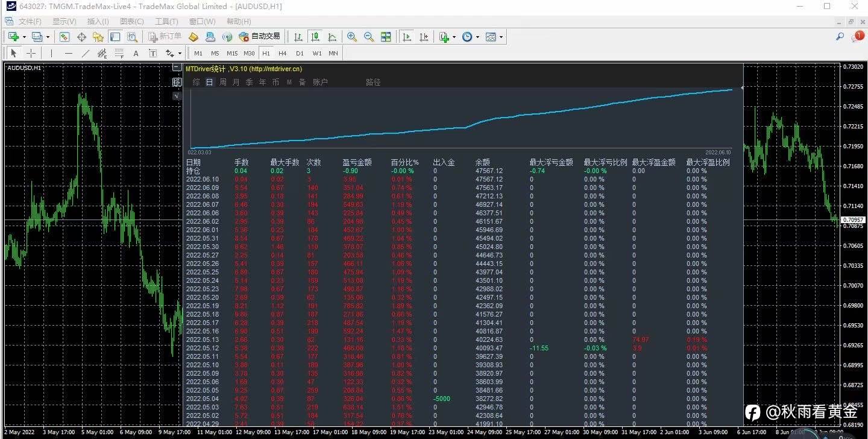Switch chart to line chart mode
This screenshot has width=868, height=439.
[x=332, y=37]
